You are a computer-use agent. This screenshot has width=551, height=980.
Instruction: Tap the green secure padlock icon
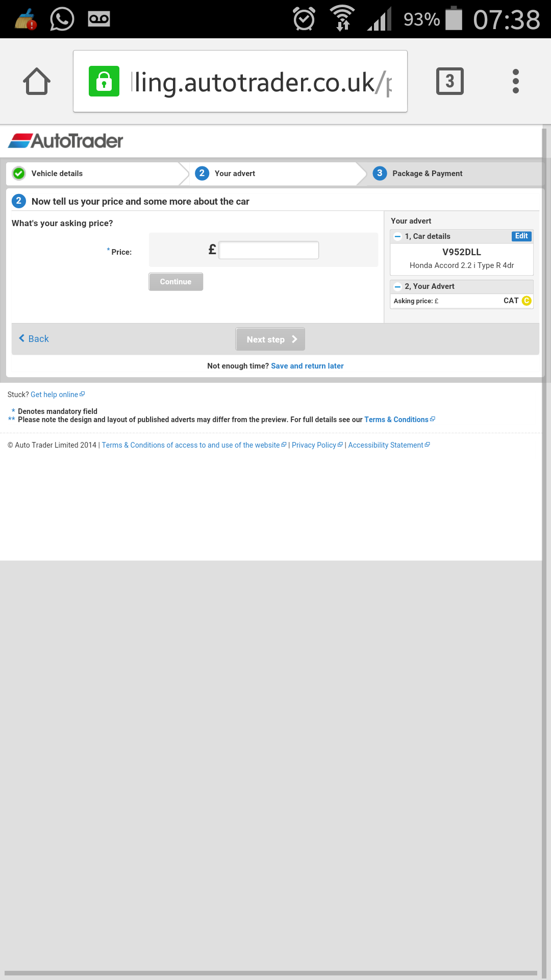click(104, 81)
